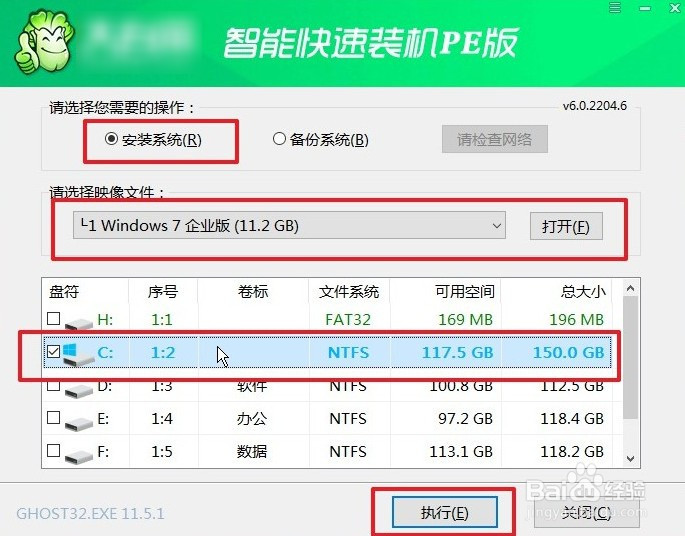This screenshot has width=685, height=536.
Task: Click the 关闭(C) button
Action: pos(586,512)
